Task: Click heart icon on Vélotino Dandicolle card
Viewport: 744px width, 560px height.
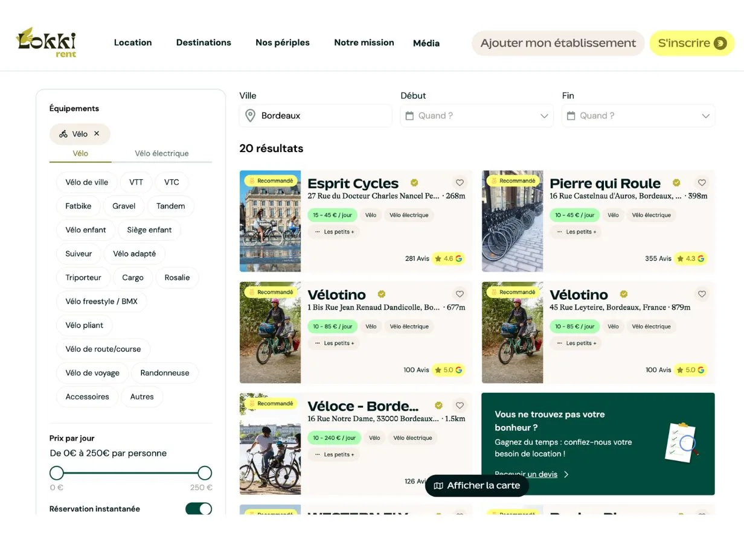Action: click(460, 294)
